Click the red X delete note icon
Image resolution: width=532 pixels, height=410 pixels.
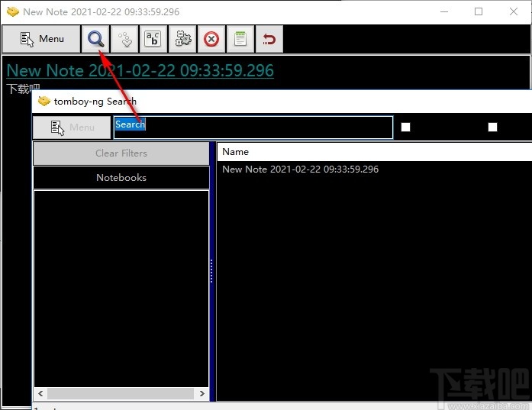coord(211,39)
